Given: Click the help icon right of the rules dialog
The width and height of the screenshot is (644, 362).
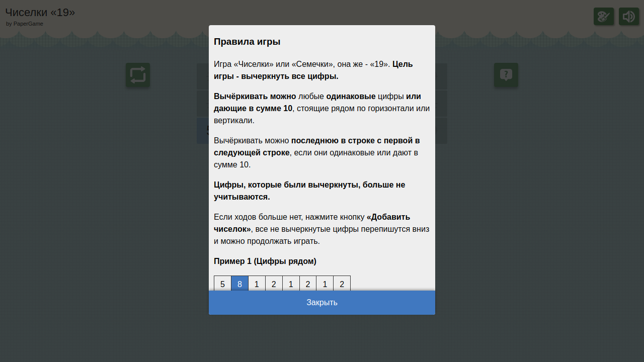Looking at the screenshot, I should [x=506, y=75].
